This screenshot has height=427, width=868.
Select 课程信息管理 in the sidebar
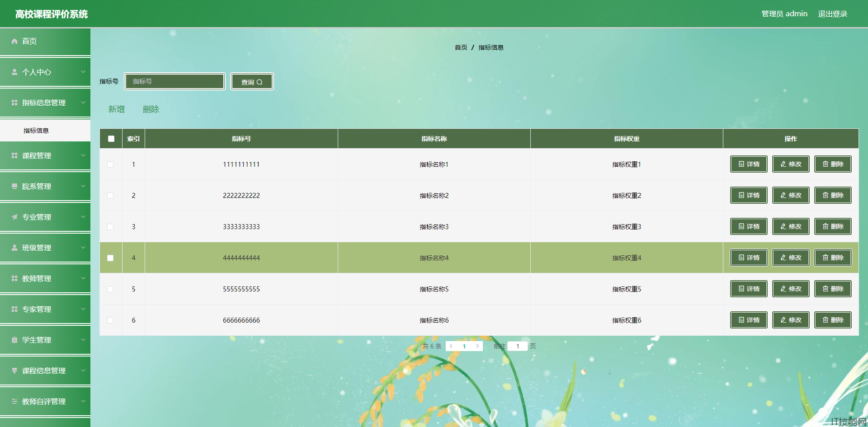[45, 371]
